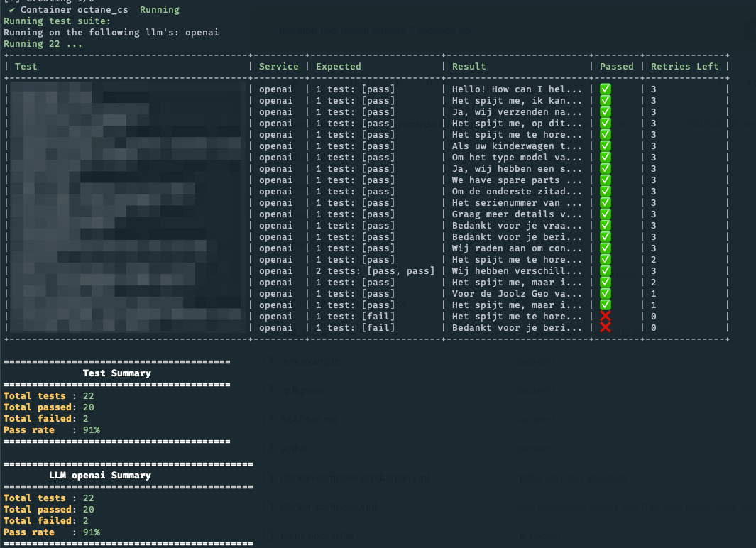
Task: Click the checkmark next to "Wij hebben verschill..."
Action: point(606,271)
